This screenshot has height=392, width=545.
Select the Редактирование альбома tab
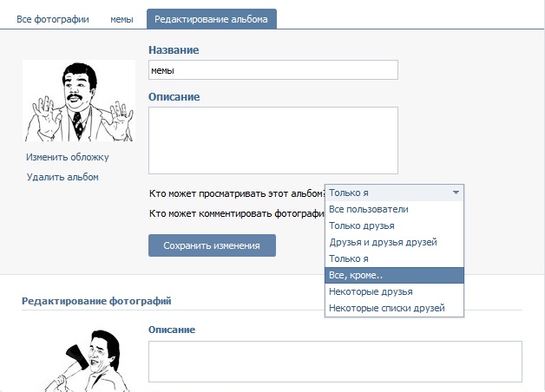(x=212, y=19)
